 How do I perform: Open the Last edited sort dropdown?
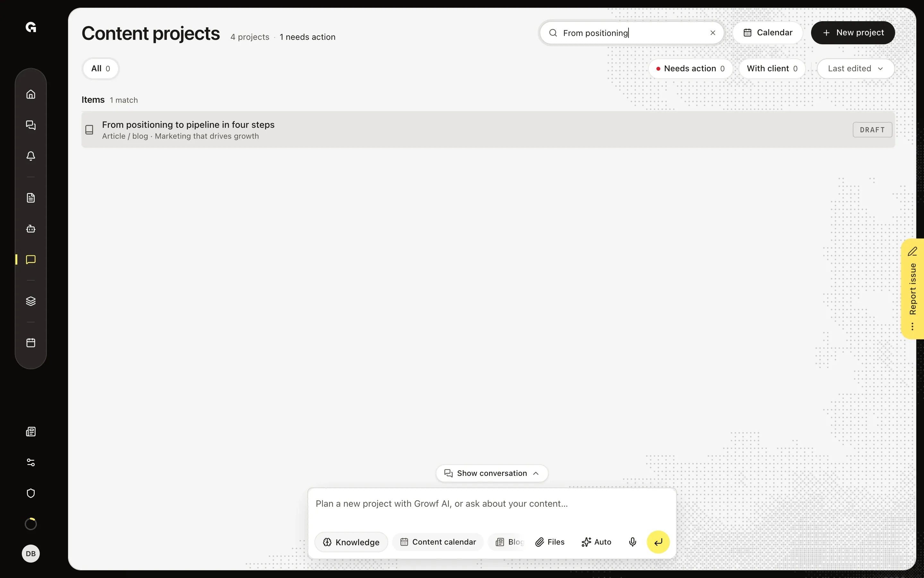tap(856, 68)
